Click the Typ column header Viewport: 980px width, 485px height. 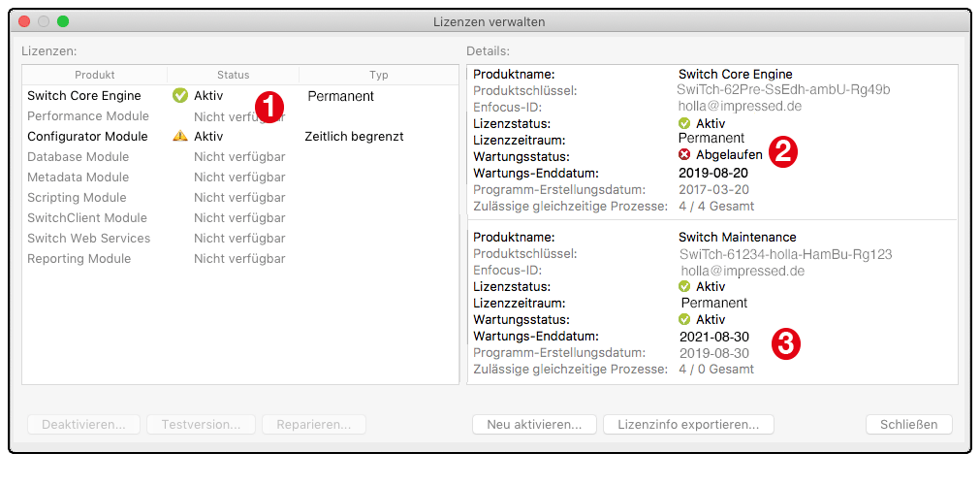click(x=378, y=75)
